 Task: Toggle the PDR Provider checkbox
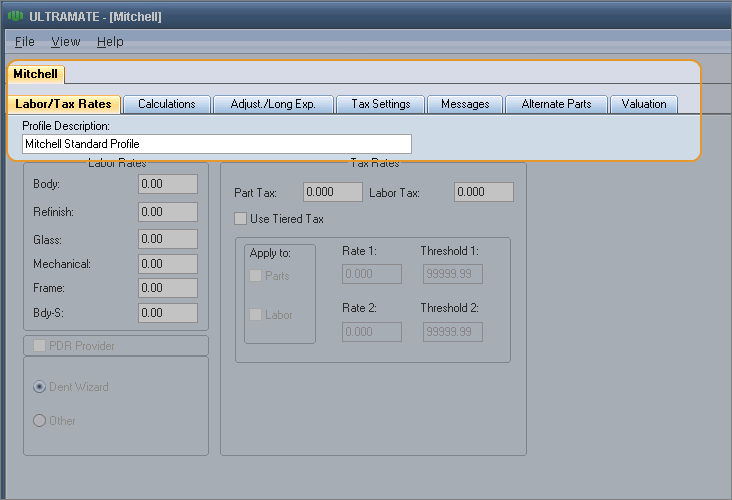[41, 346]
